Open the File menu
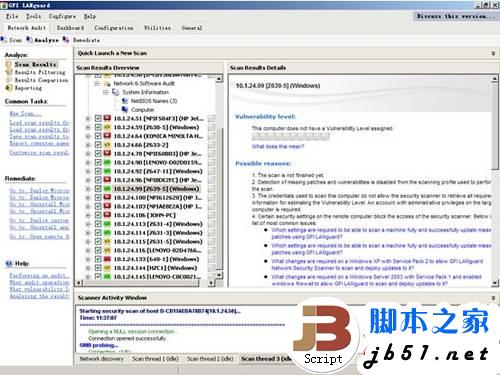The image size is (500, 375). [x=12, y=16]
